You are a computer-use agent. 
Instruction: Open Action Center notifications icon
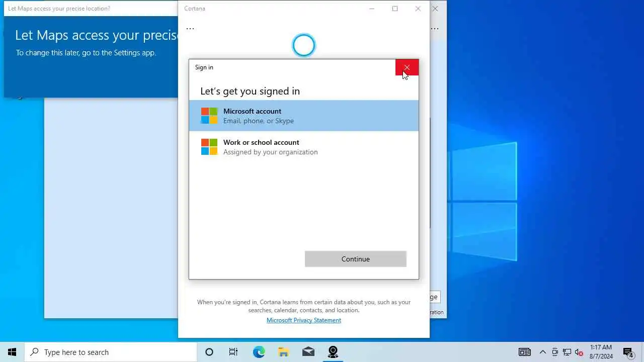[628, 352]
